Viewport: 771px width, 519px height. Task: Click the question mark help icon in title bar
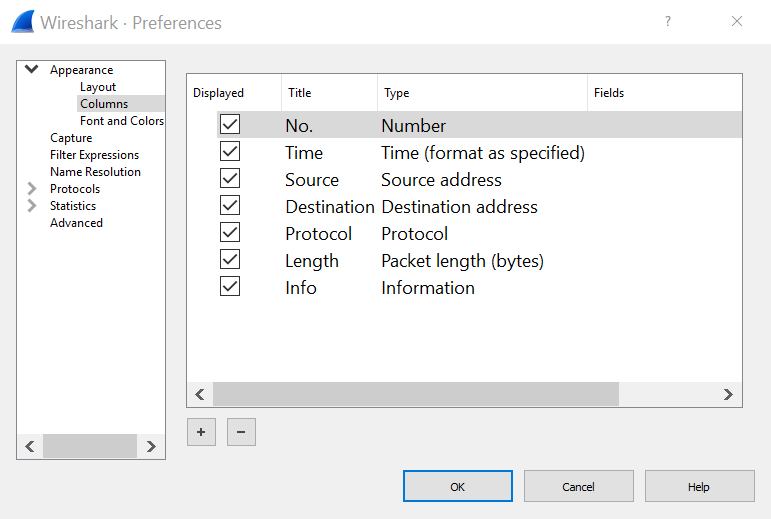point(668,21)
